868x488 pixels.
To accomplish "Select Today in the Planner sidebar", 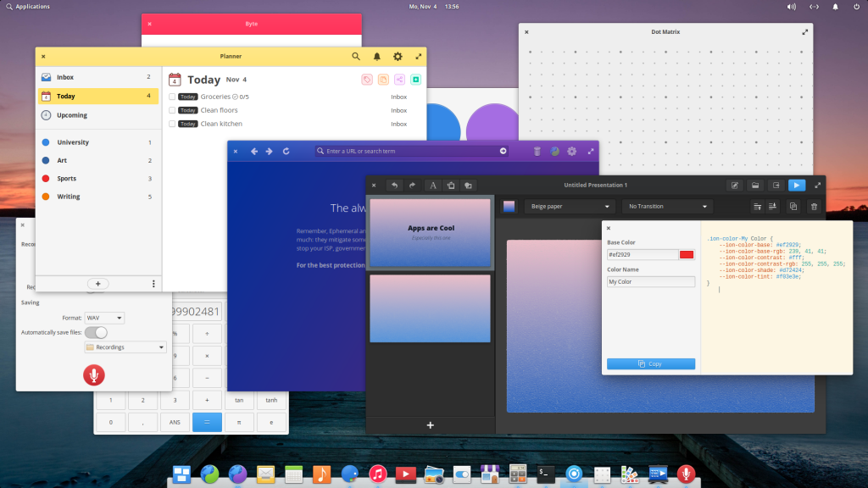I will point(98,97).
